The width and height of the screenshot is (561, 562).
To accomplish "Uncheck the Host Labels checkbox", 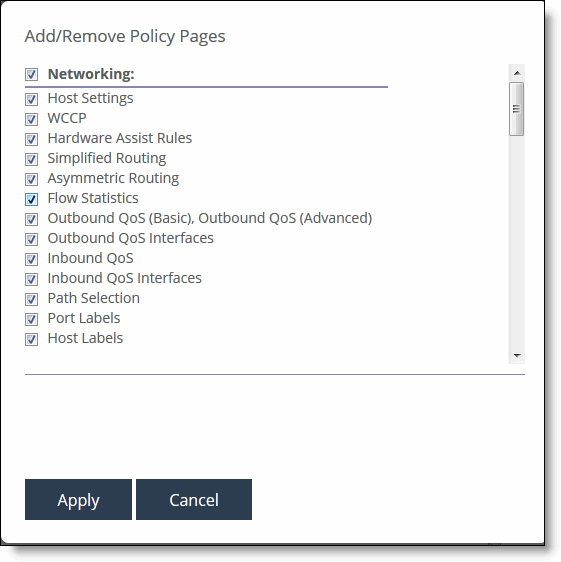I will point(32,339).
